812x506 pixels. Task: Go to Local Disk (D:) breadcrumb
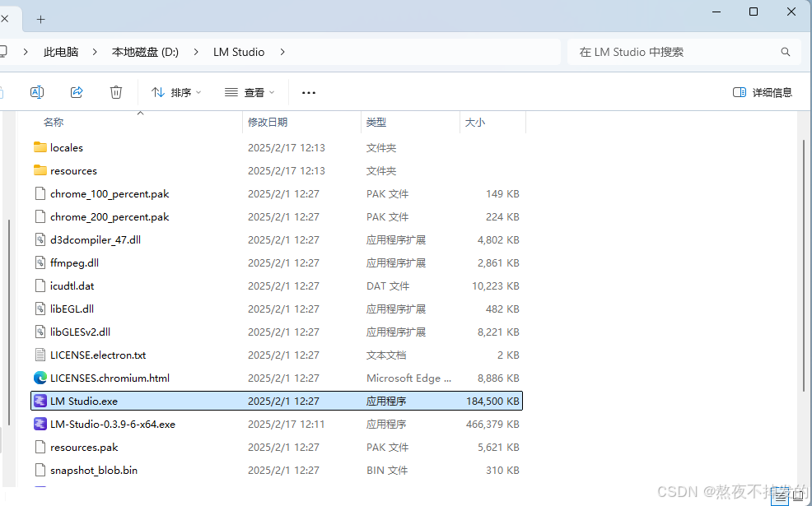(146, 53)
